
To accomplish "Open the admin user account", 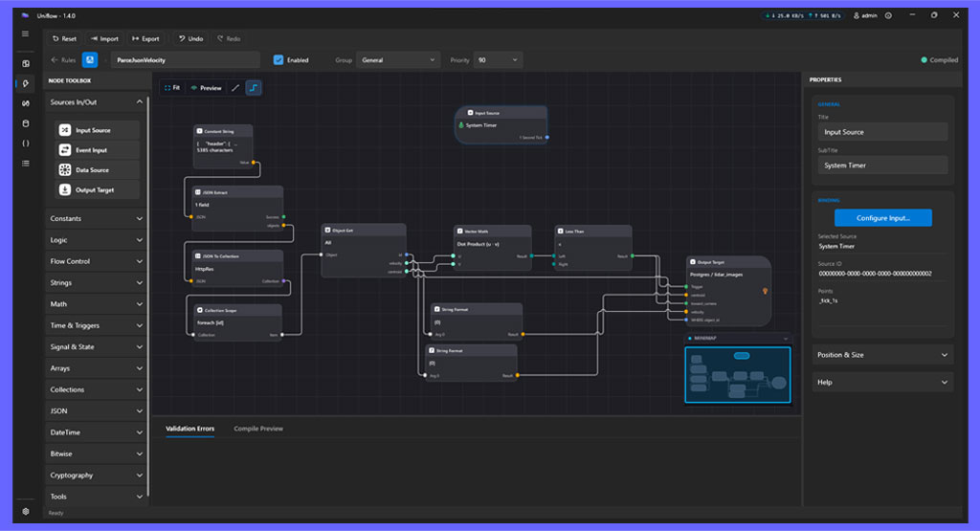I will (x=865, y=15).
